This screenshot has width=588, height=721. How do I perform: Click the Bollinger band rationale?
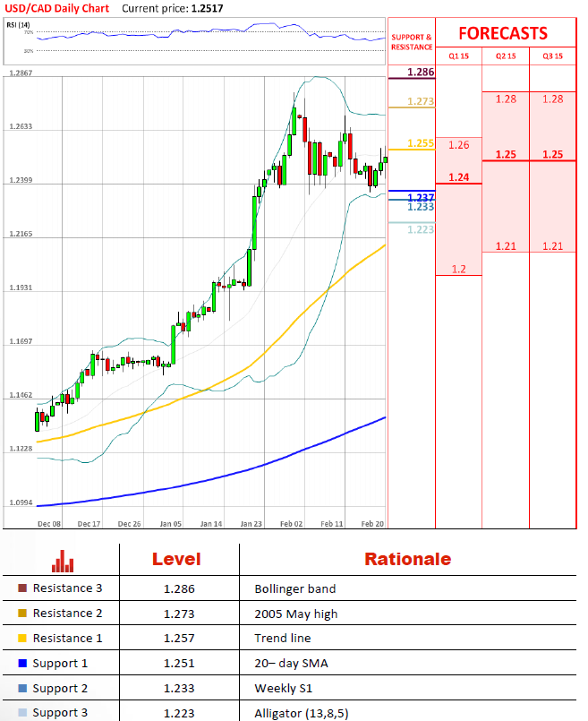[x=295, y=588]
